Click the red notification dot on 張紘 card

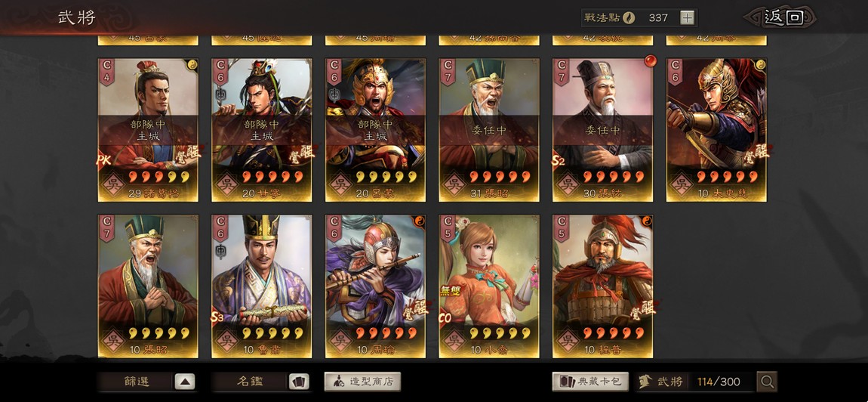pyautogui.click(x=651, y=61)
